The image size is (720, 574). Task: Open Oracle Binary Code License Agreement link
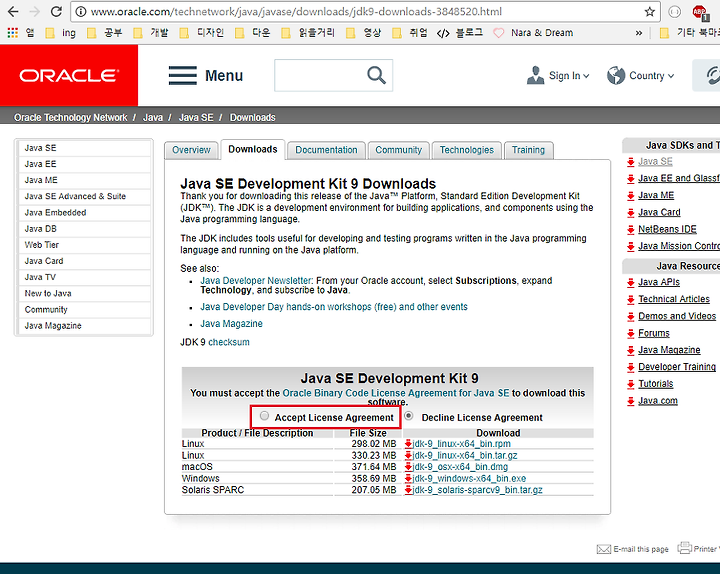[395, 393]
